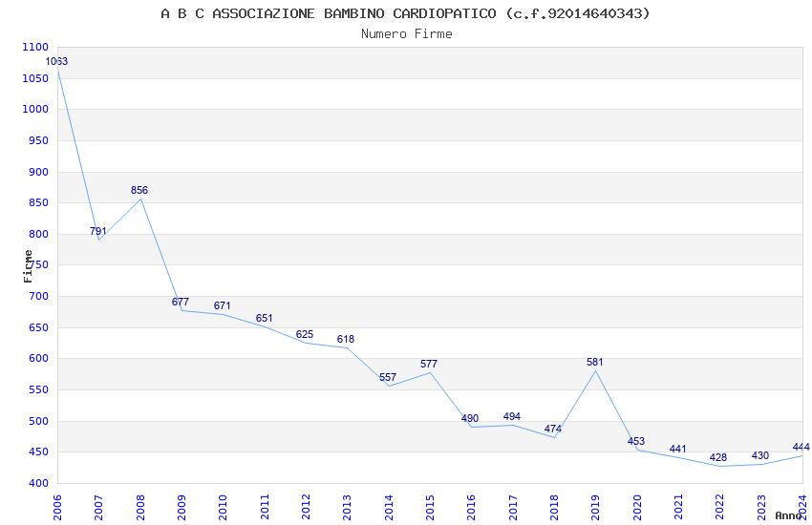Select the x-axis year 2022
The image size is (812, 525).
[720, 507]
